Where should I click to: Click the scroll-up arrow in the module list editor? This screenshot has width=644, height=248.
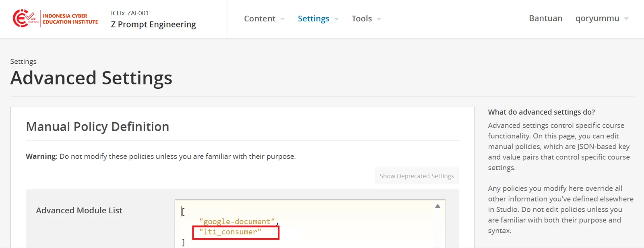[438, 206]
